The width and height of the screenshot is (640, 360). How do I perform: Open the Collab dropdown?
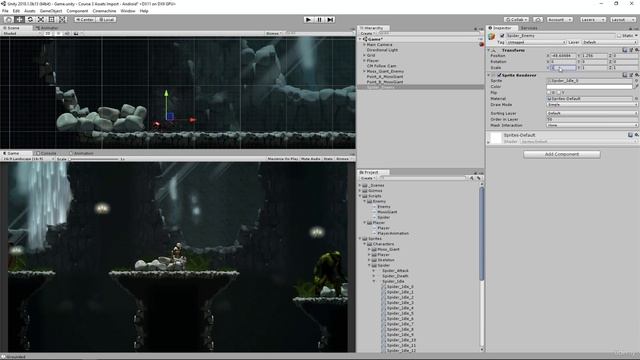516,20
